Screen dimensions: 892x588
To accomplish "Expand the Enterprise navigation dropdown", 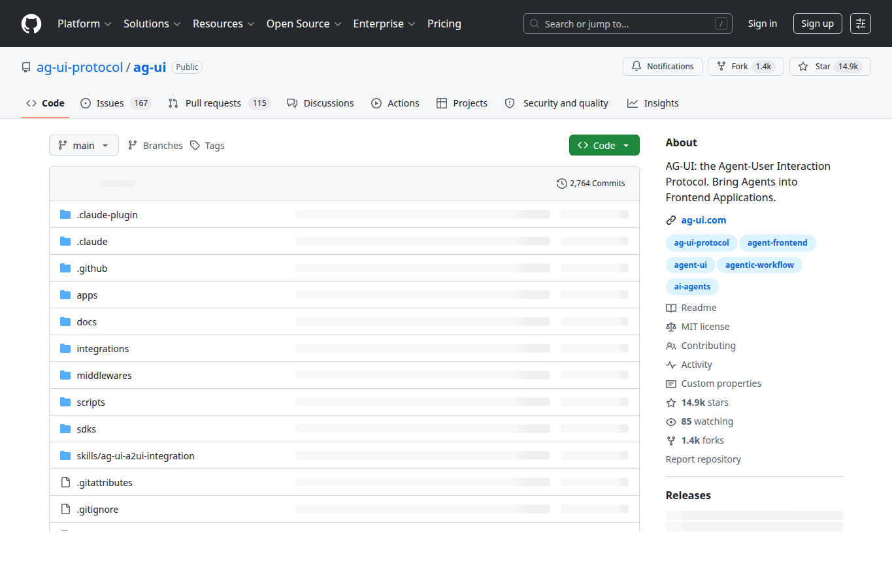I will point(384,24).
